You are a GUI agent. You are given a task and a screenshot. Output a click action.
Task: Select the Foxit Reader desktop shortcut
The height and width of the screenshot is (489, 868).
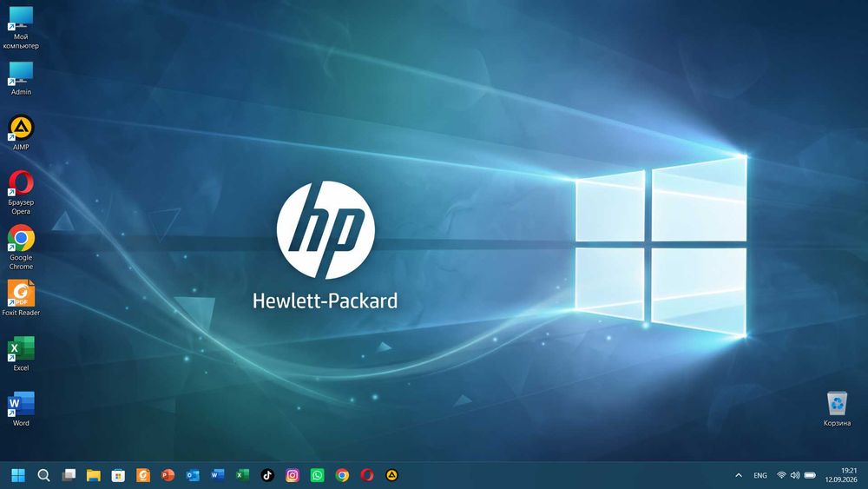(x=21, y=298)
